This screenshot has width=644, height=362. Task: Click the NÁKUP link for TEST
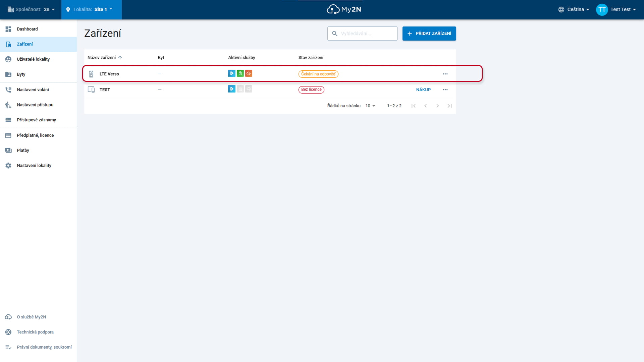pyautogui.click(x=423, y=90)
